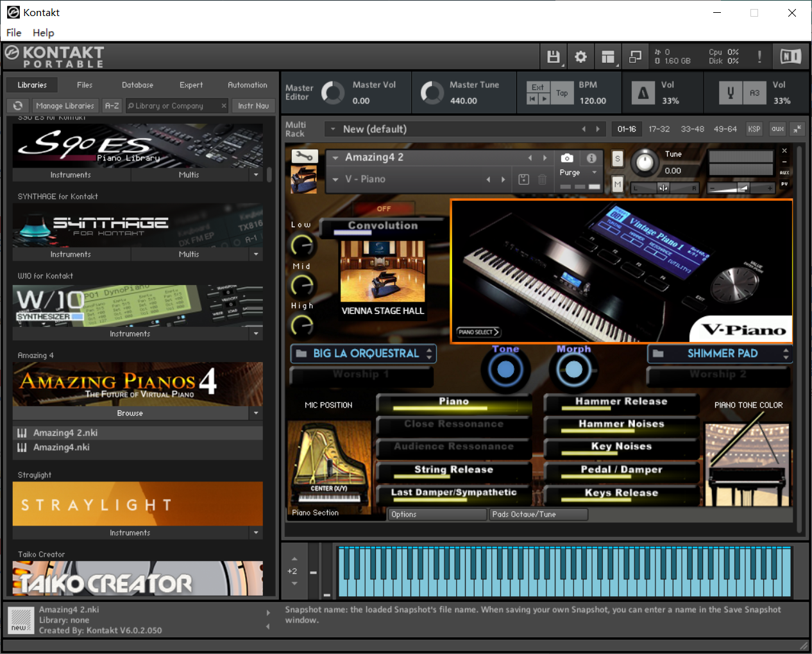This screenshot has height=654, width=812.
Task: Switch to the Files tab
Action: pyautogui.click(x=84, y=84)
